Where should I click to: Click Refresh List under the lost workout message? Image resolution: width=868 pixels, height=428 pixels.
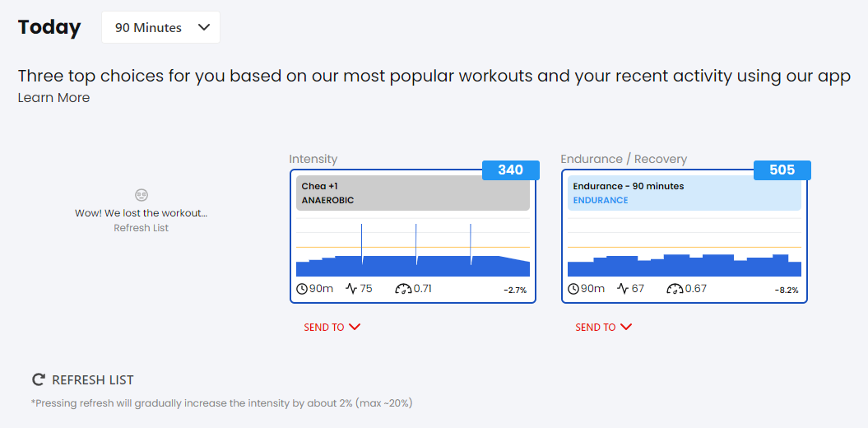[142, 227]
